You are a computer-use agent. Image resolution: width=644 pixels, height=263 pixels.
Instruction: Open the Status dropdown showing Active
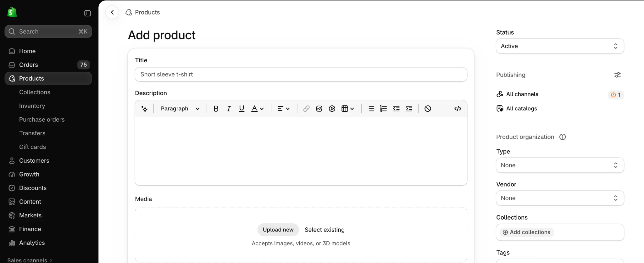560,46
